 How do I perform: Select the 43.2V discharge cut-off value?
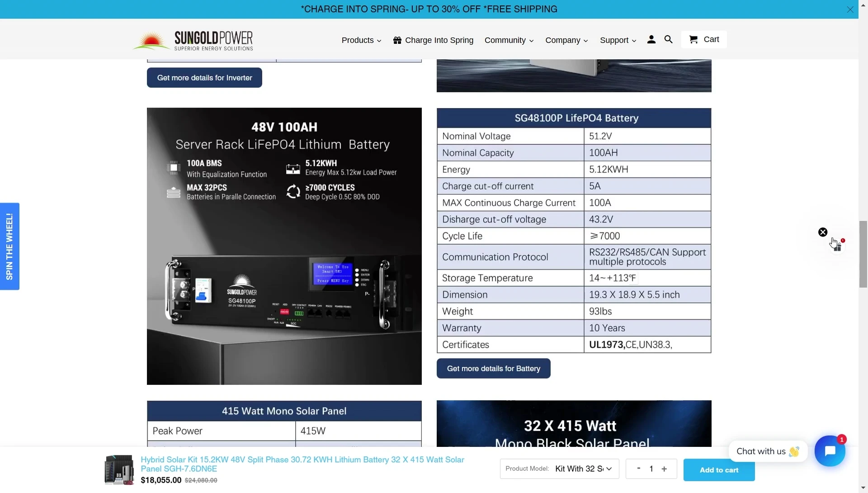[601, 219]
